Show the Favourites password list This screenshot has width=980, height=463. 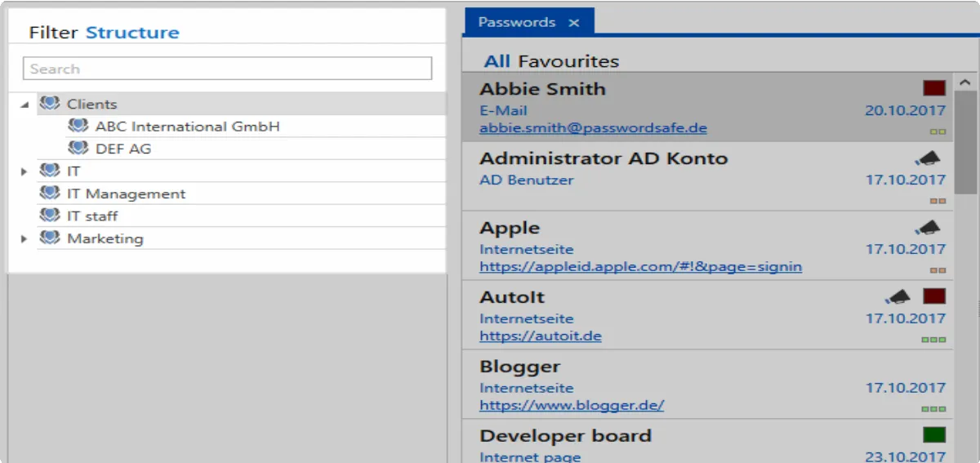(x=568, y=61)
